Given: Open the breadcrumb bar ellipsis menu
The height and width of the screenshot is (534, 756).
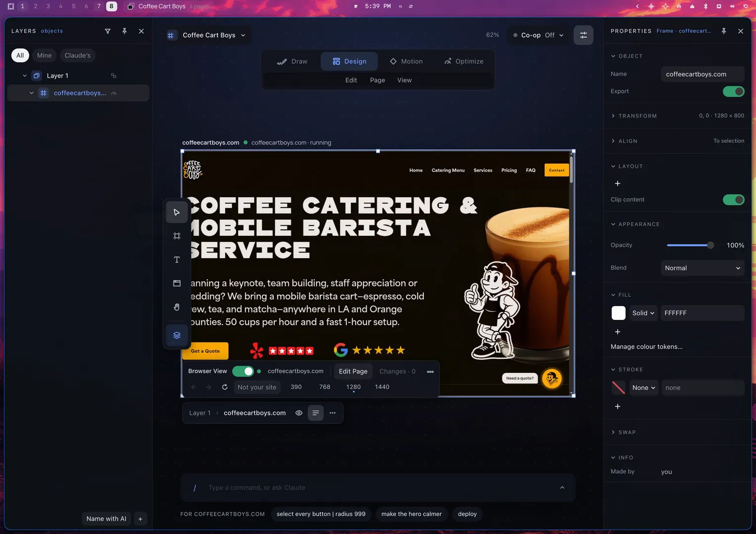Looking at the screenshot, I should tap(333, 413).
